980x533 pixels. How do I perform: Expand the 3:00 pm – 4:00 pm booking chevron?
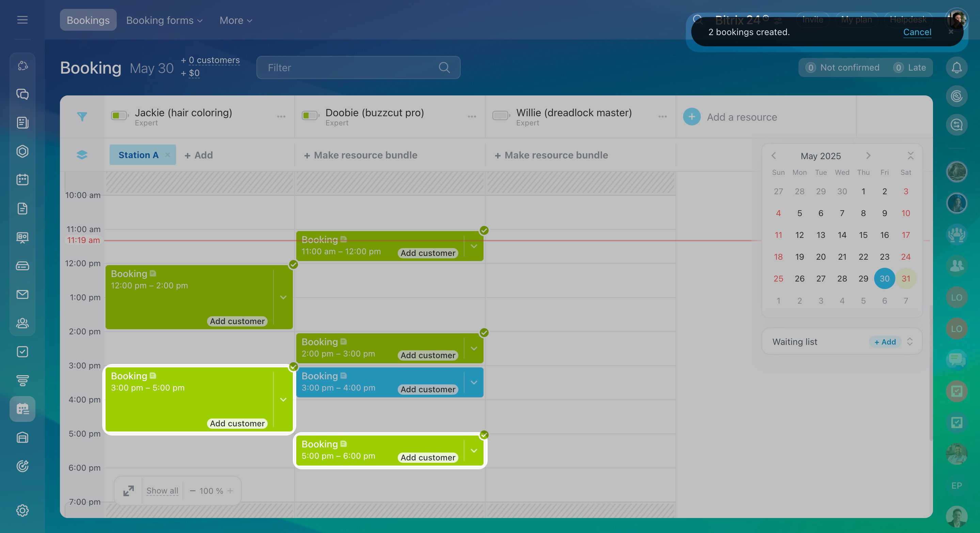pyautogui.click(x=474, y=383)
